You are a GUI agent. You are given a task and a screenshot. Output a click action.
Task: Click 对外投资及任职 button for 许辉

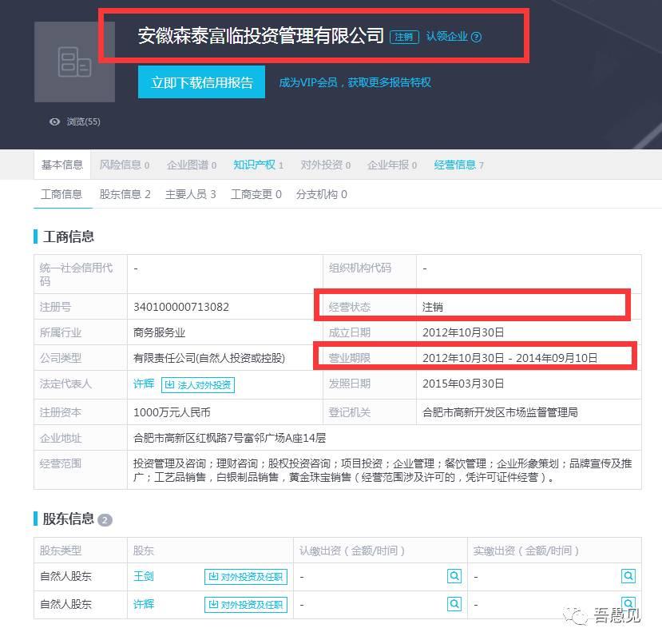(246, 605)
